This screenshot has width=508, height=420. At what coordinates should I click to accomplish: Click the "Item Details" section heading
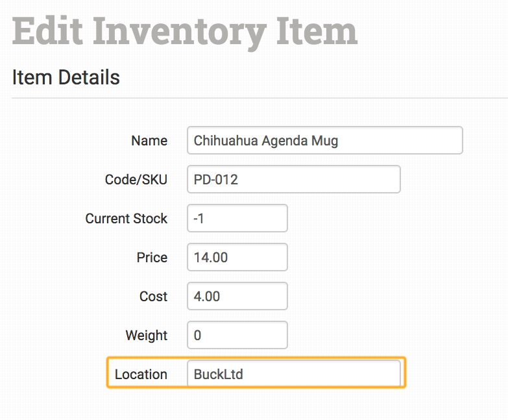click(66, 78)
